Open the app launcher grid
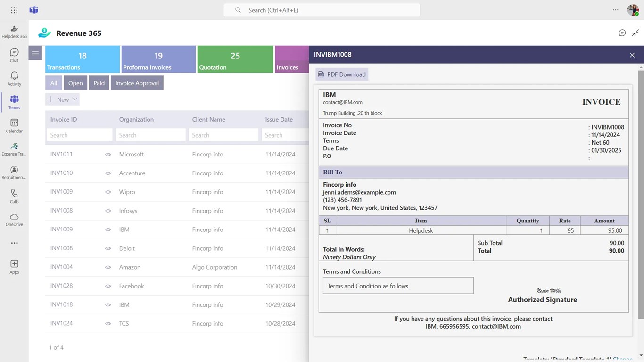The image size is (644, 362). point(14,10)
